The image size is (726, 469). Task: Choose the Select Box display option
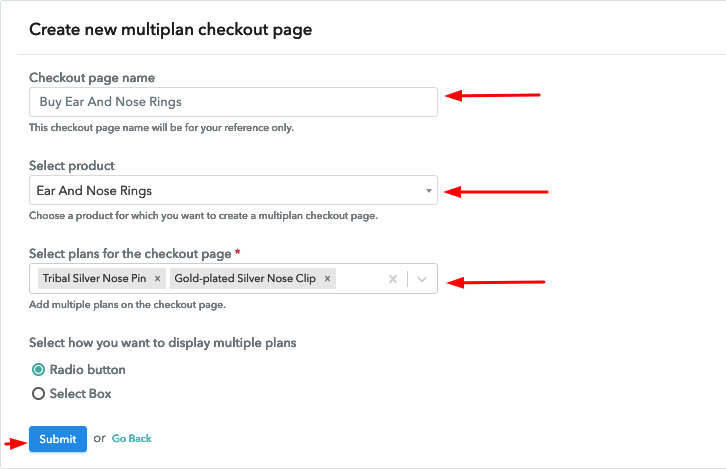(x=39, y=394)
